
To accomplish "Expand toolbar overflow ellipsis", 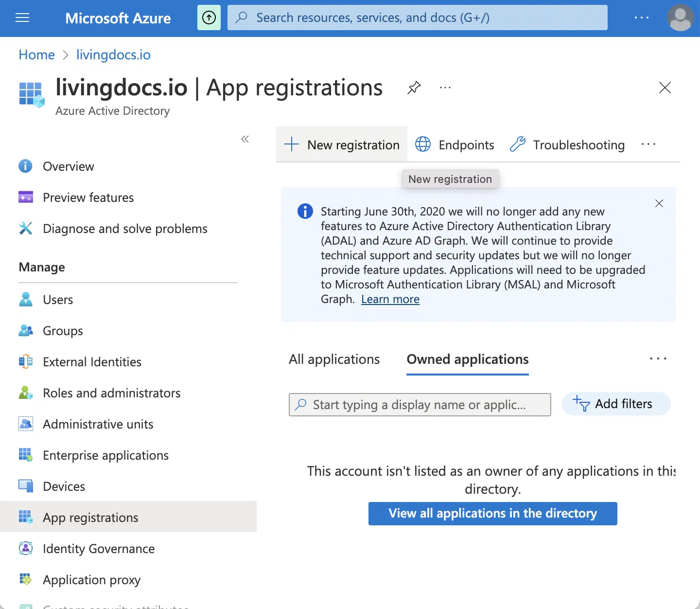I will click(x=648, y=144).
